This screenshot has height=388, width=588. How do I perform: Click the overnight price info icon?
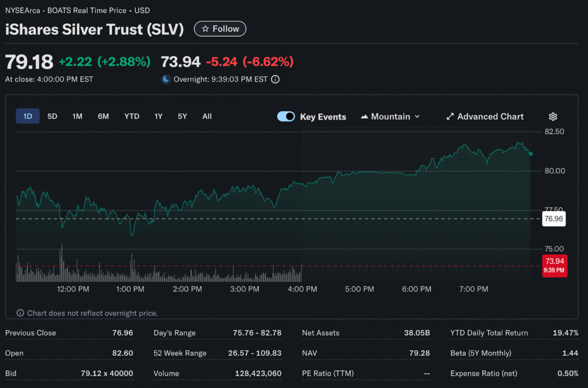(x=275, y=79)
